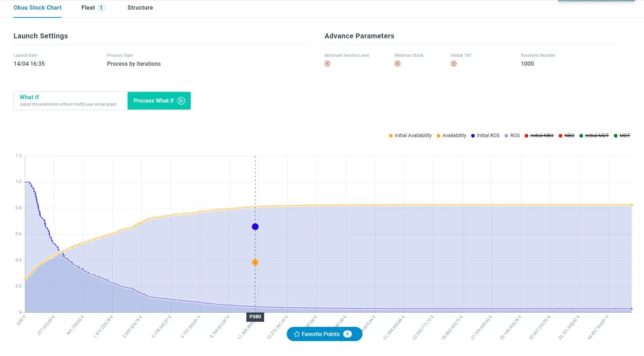The width and height of the screenshot is (644, 356).
Task: Click the x-axis label 34.857.964,81 €
Action: 598,327
